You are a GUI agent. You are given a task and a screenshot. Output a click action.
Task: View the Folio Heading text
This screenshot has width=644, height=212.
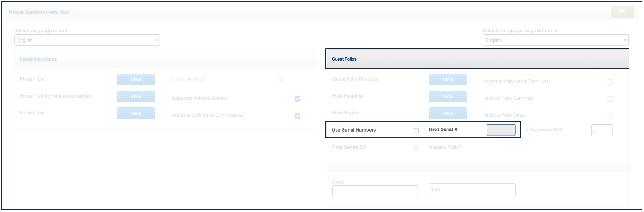[x=448, y=97]
